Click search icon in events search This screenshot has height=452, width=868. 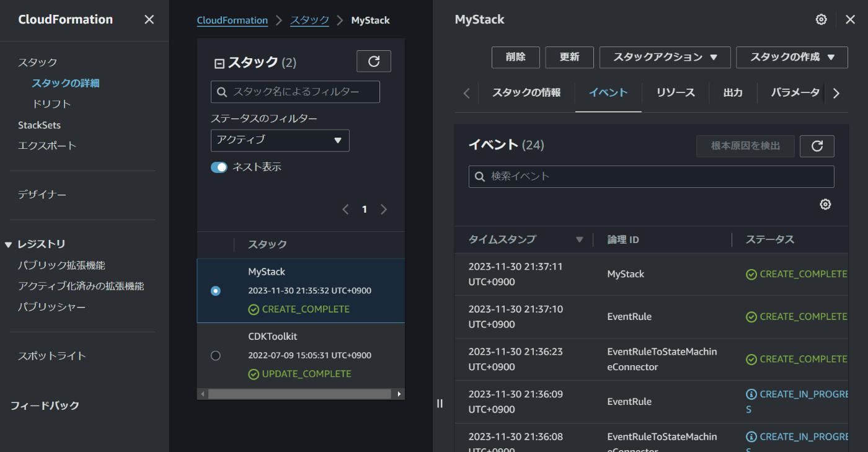(x=480, y=177)
